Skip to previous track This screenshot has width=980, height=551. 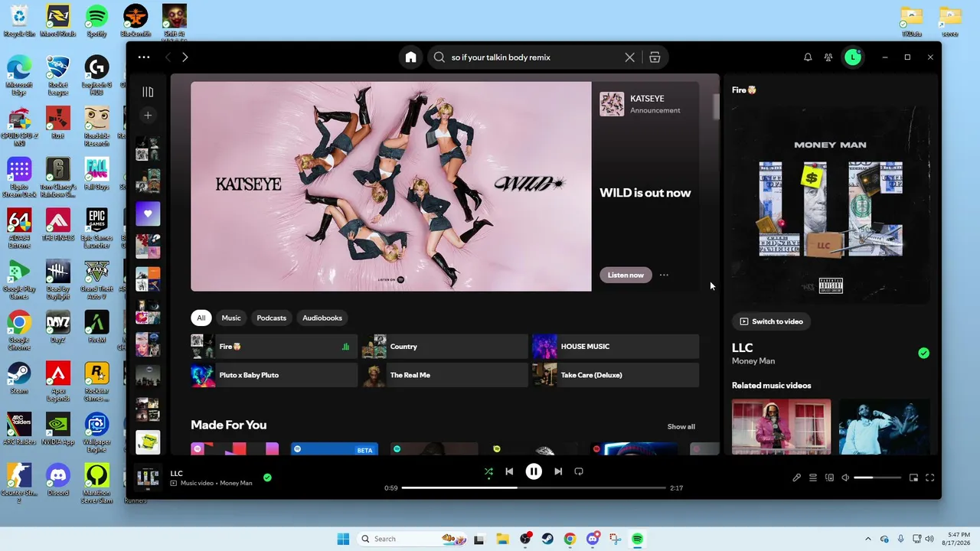pyautogui.click(x=509, y=472)
